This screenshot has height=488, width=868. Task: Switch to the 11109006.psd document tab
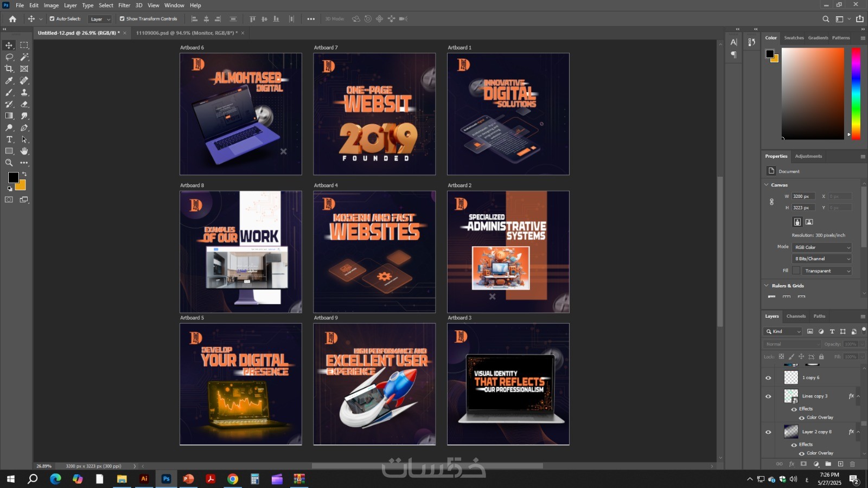point(184,33)
